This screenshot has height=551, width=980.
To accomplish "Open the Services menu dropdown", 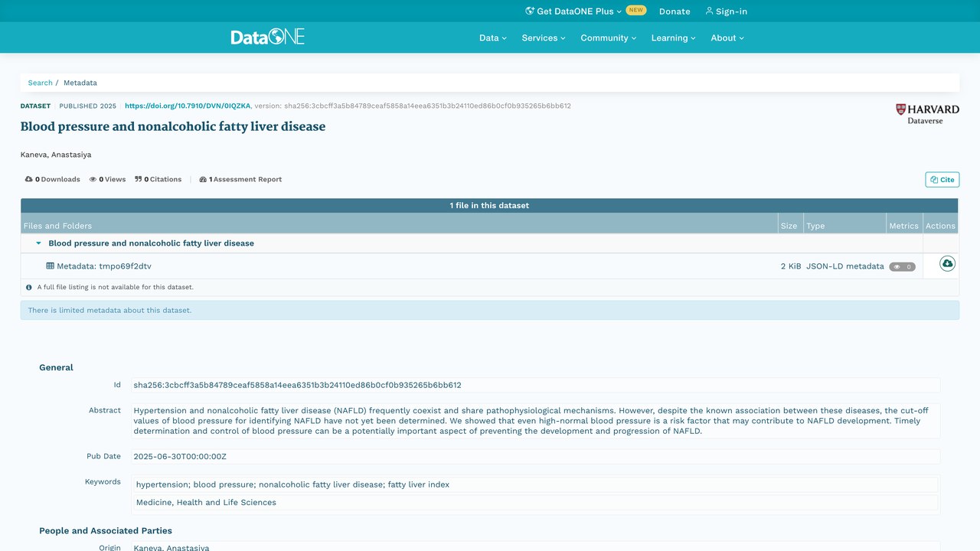I will pyautogui.click(x=544, y=37).
